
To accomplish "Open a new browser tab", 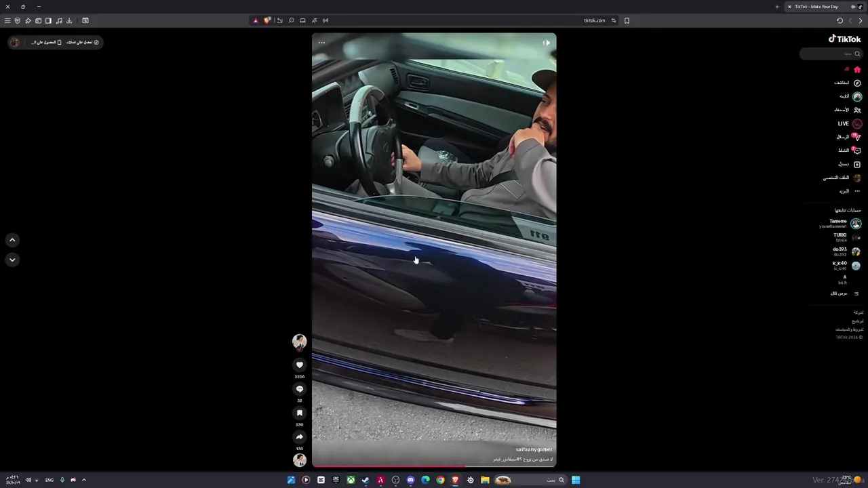I will click(x=777, y=7).
